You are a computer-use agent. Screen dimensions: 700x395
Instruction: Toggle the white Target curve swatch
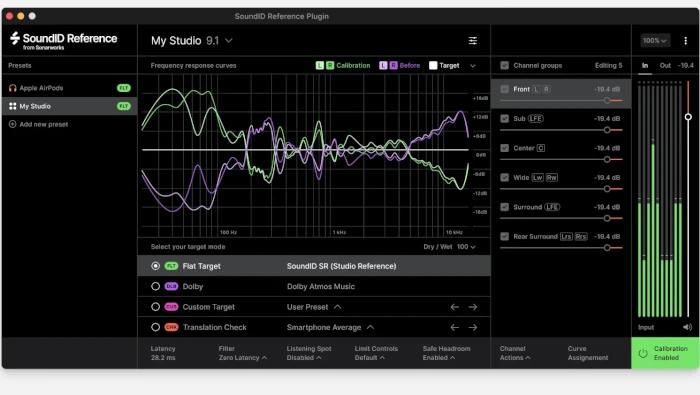(433, 66)
